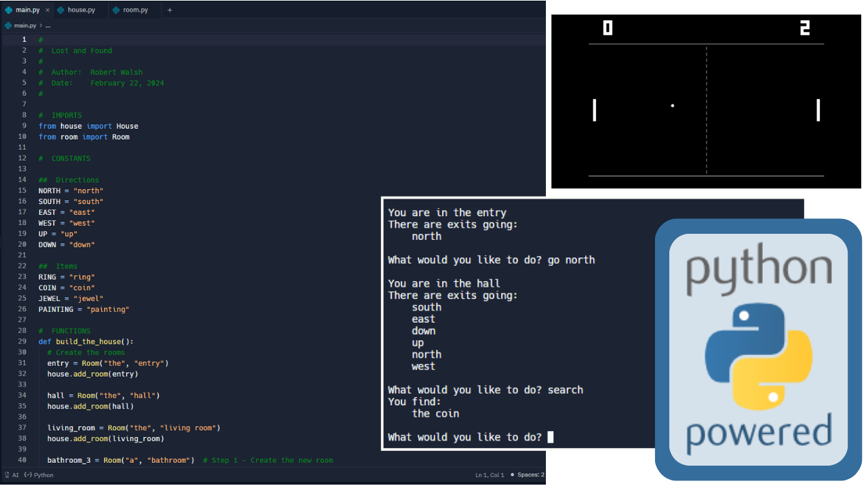Screen dimensions: 868x488
Task: Click "the coin" in the terminal output
Action: tap(435, 413)
